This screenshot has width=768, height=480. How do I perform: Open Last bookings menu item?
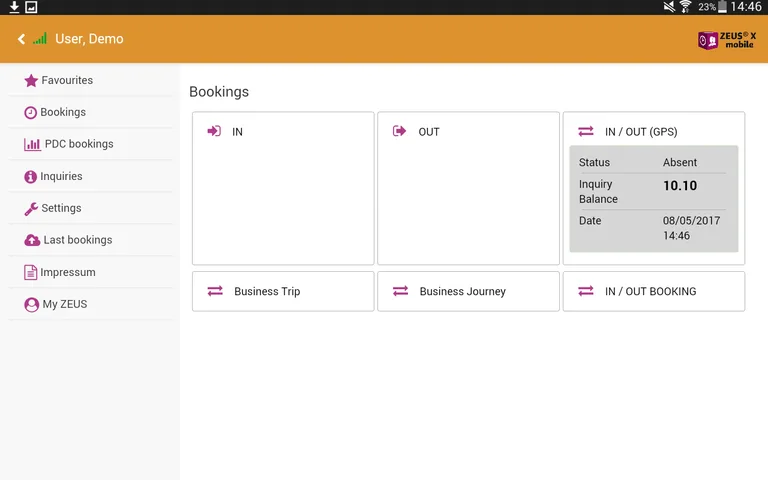tap(78, 240)
